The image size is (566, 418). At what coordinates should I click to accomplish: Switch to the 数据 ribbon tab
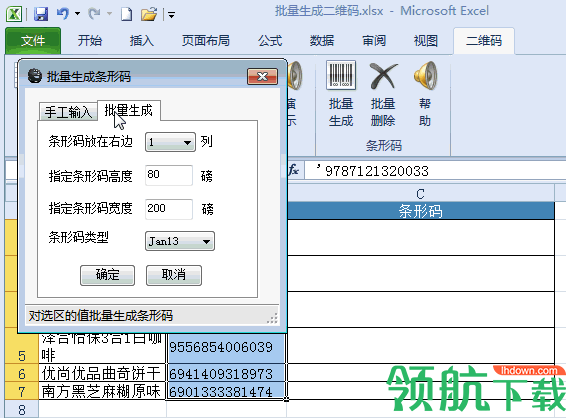pos(322,40)
